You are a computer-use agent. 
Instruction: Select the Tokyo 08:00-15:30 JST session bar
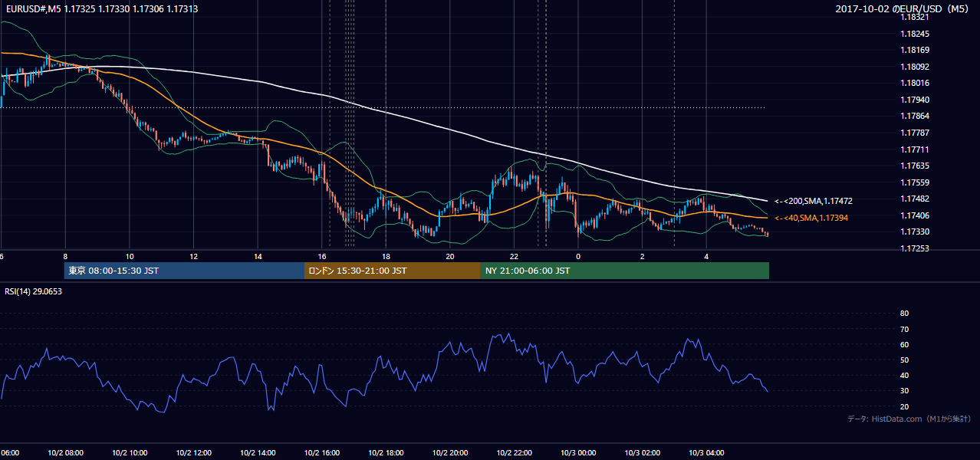[184, 271]
